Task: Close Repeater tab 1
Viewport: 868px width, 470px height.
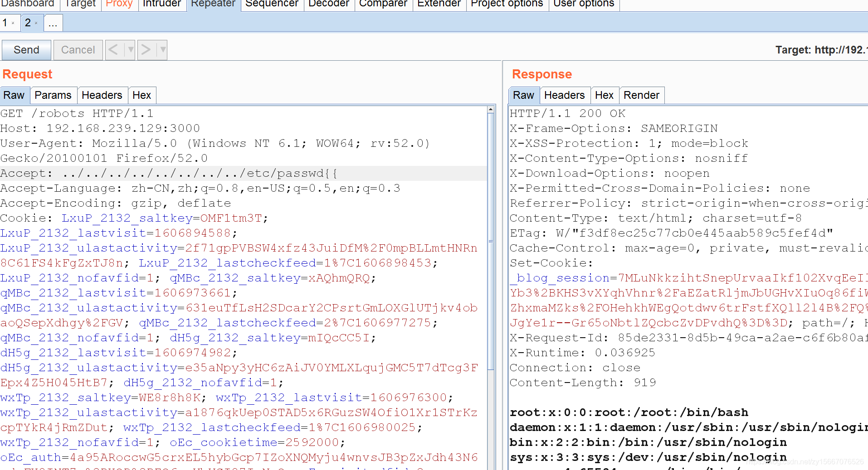Action: tap(13, 23)
